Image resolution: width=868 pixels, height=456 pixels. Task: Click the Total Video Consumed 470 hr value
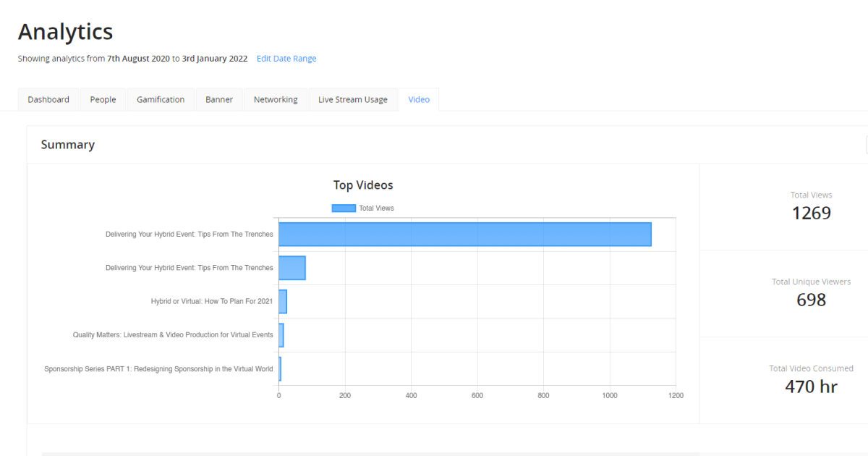(811, 387)
